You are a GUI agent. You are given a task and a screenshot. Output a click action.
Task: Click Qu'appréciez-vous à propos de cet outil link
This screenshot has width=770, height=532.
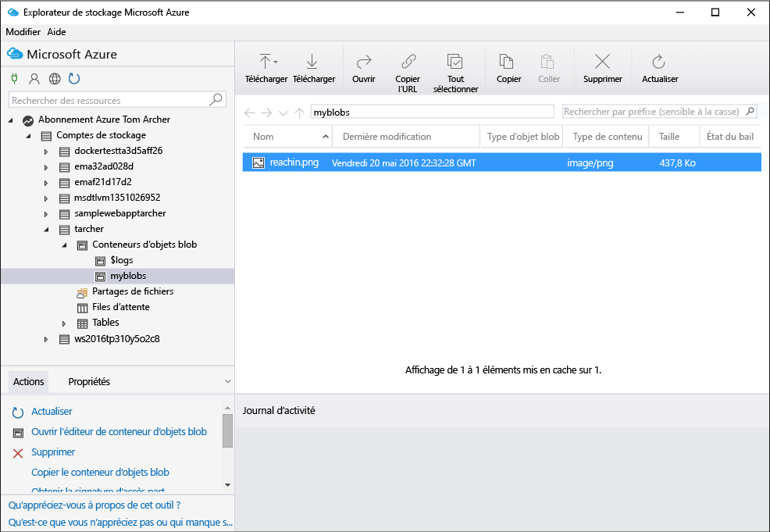pos(94,505)
